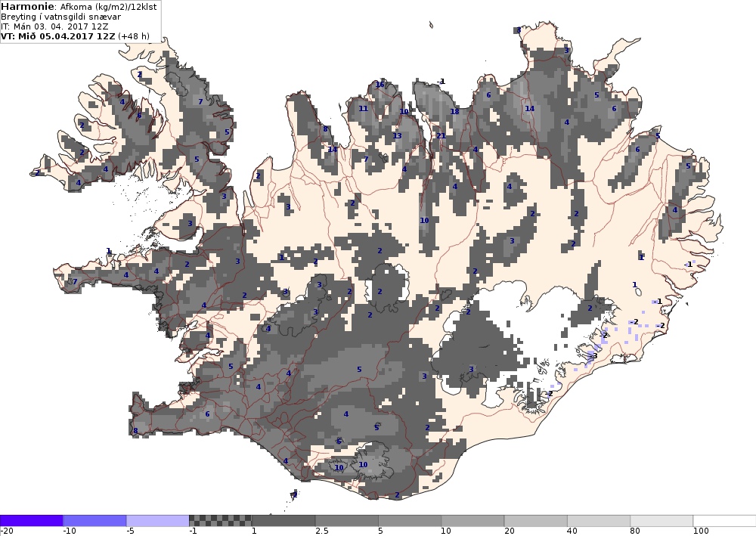This screenshot has width=756, height=536.
Task: Click the '-20' label under the legend
Action: [x=6, y=531]
